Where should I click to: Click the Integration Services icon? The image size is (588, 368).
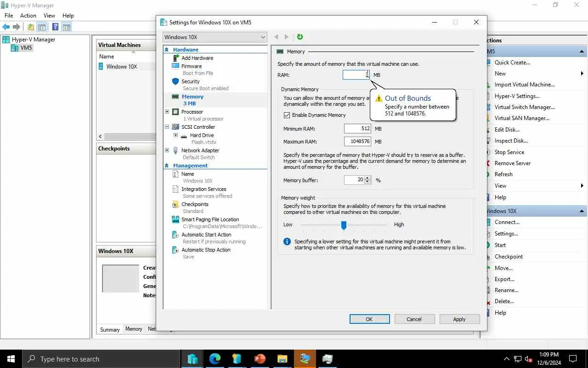click(x=175, y=189)
